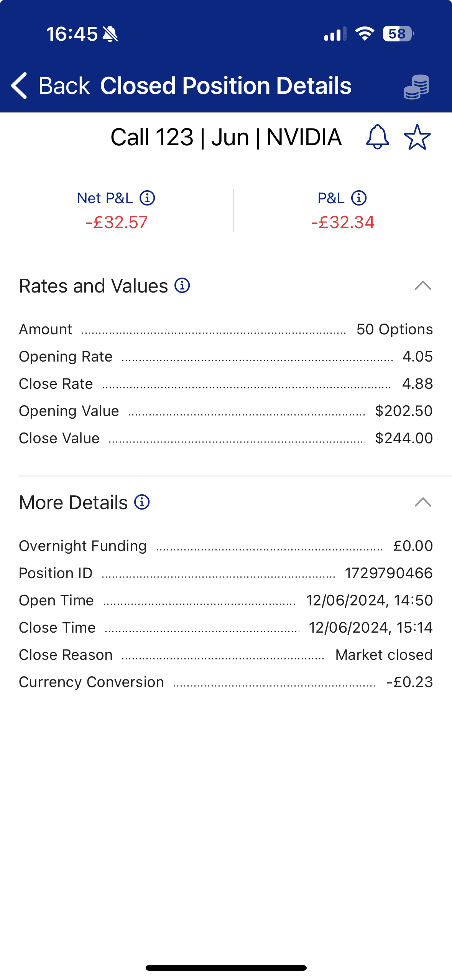
Task: Tap the Net P&L info icon
Action: click(147, 198)
